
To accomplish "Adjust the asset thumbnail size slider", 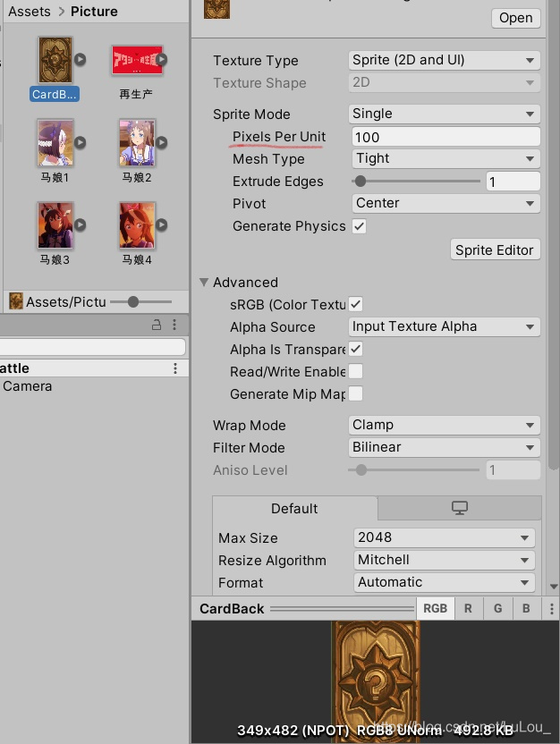I will point(141,301).
